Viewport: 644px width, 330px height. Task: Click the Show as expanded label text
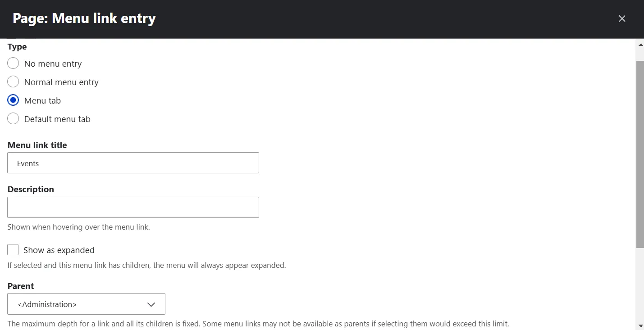[59, 250]
